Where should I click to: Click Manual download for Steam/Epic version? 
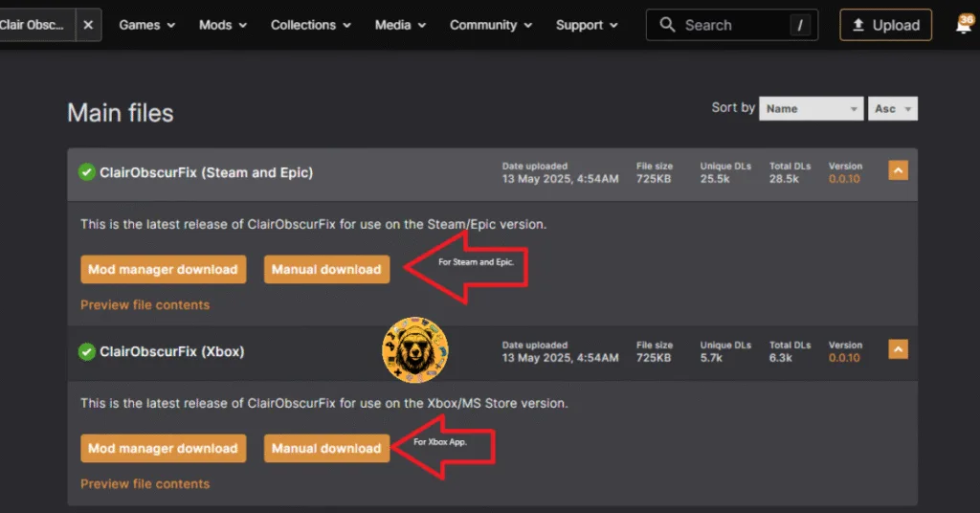(x=326, y=269)
